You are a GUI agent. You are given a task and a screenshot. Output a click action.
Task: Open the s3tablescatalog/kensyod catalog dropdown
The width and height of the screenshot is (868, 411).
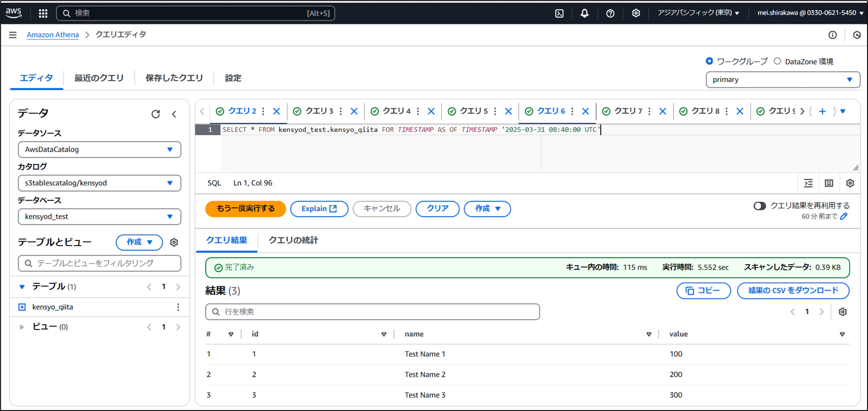[x=99, y=183]
